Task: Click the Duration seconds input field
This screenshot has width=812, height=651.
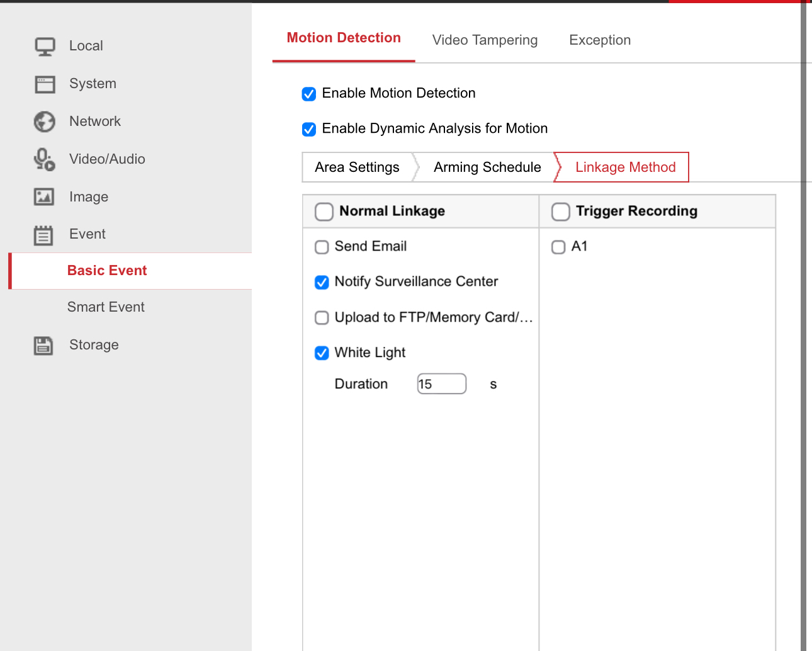Action: 442,384
